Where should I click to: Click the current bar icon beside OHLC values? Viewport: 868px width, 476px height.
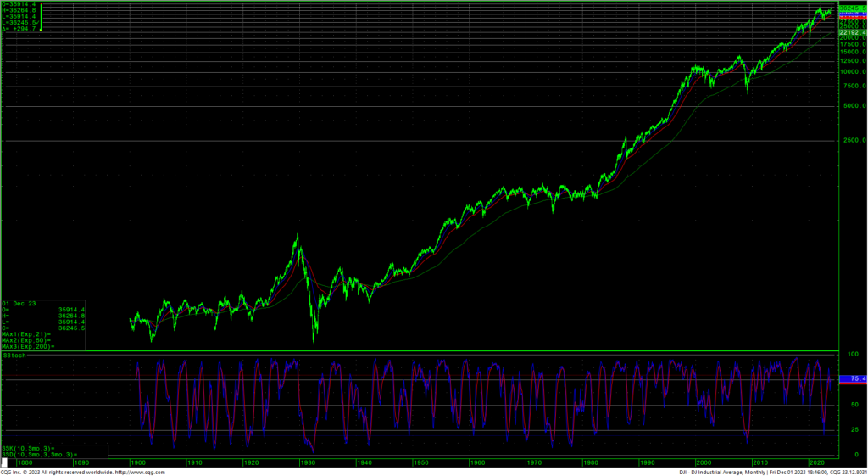pyautogui.click(x=42, y=19)
